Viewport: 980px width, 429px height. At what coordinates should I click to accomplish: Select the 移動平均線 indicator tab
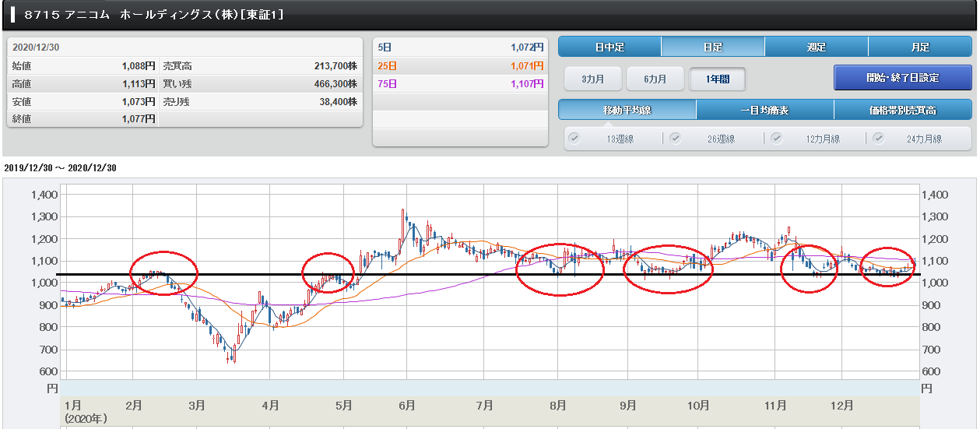point(627,110)
